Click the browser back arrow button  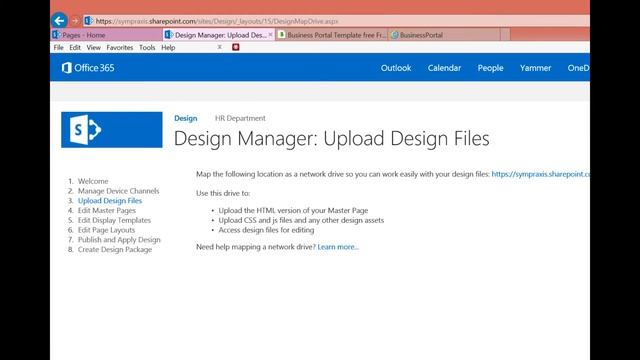pos(59,20)
